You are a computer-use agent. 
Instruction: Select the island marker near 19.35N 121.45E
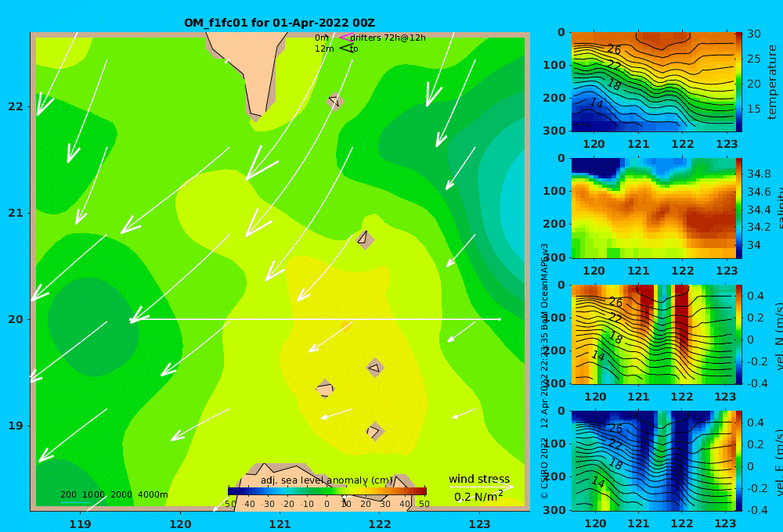pos(325,389)
